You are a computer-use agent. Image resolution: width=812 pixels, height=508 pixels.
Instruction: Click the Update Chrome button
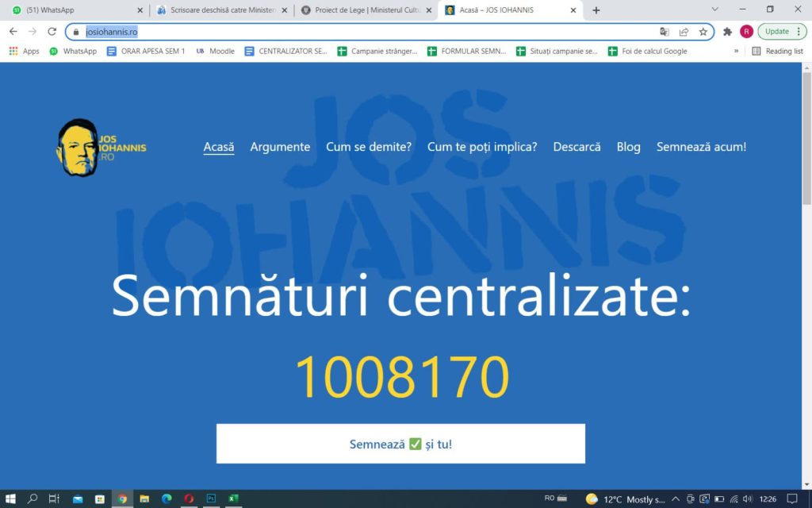click(782, 32)
